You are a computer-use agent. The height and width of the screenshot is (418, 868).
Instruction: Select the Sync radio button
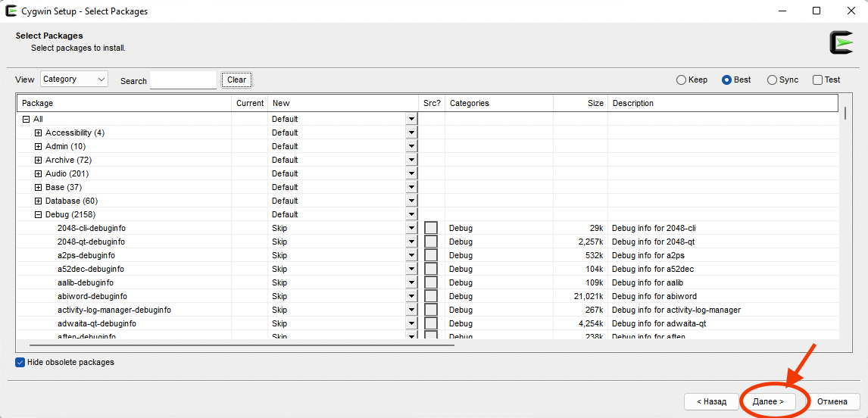tap(772, 80)
